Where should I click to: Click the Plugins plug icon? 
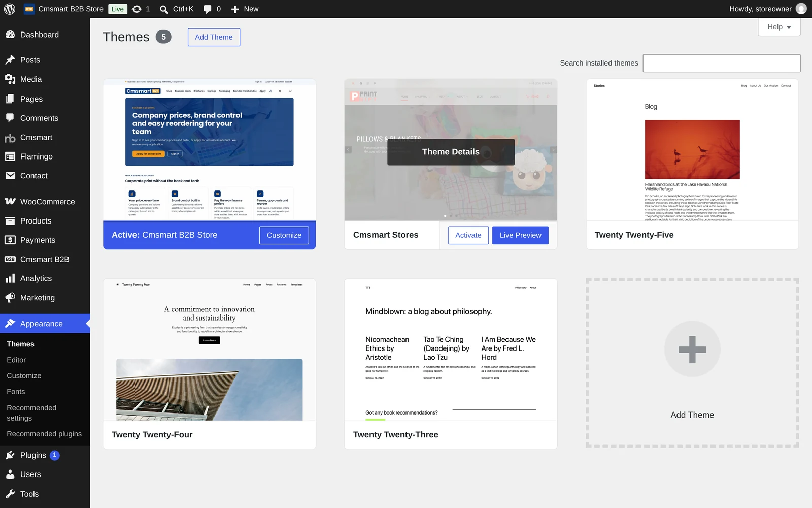pos(10,455)
